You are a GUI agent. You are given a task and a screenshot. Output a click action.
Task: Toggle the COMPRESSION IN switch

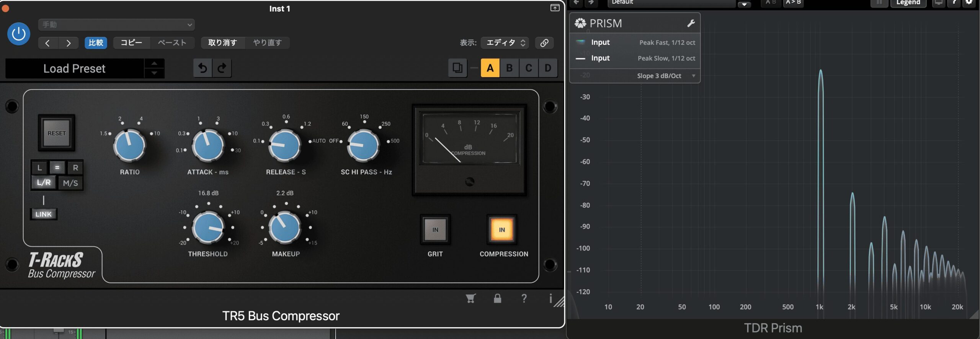(x=501, y=230)
